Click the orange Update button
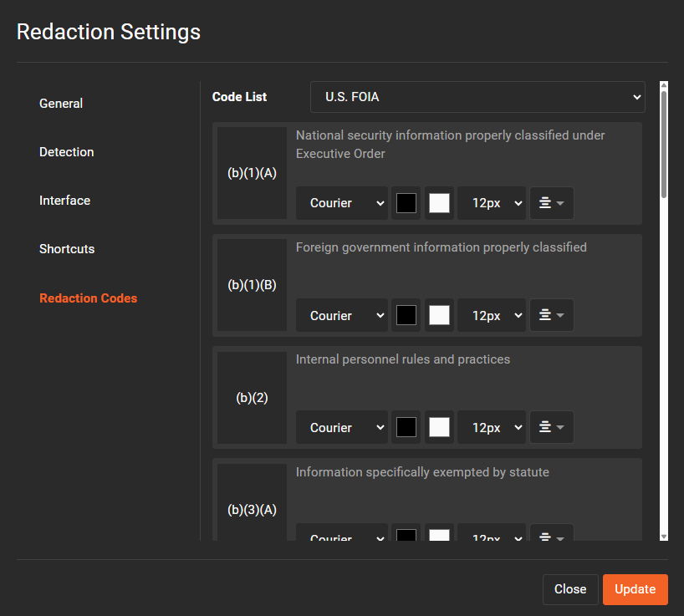The height and width of the screenshot is (616, 684). pos(635,589)
